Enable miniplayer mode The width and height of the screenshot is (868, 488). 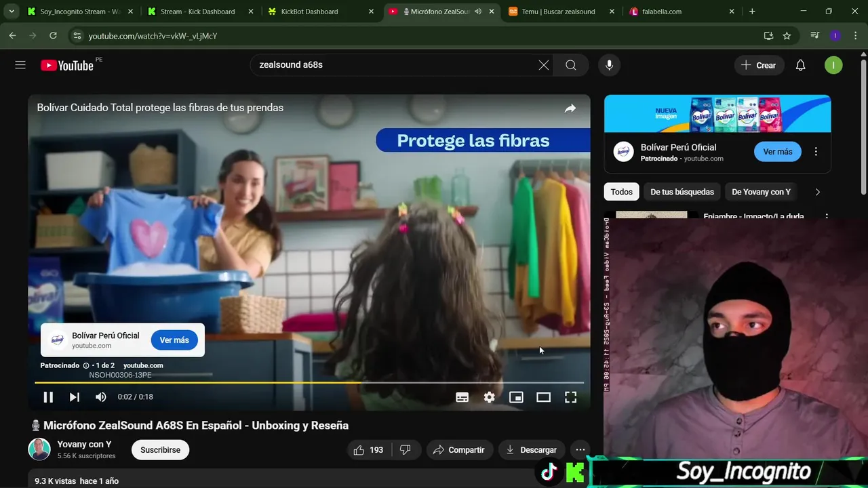(x=517, y=398)
